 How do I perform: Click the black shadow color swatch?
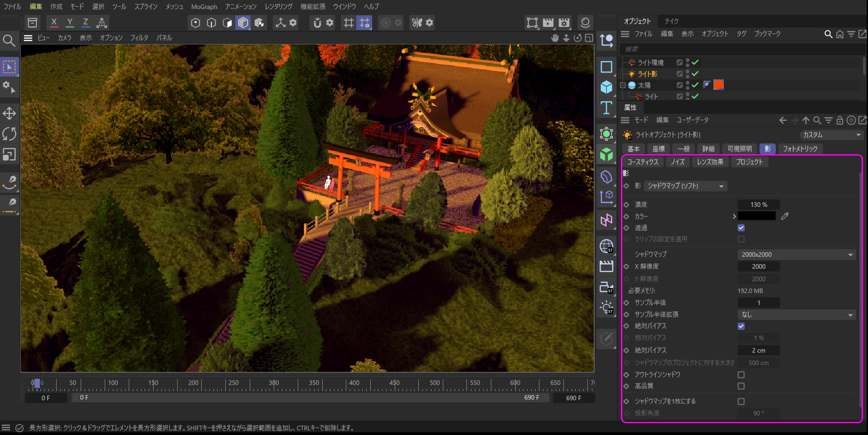(756, 216)
